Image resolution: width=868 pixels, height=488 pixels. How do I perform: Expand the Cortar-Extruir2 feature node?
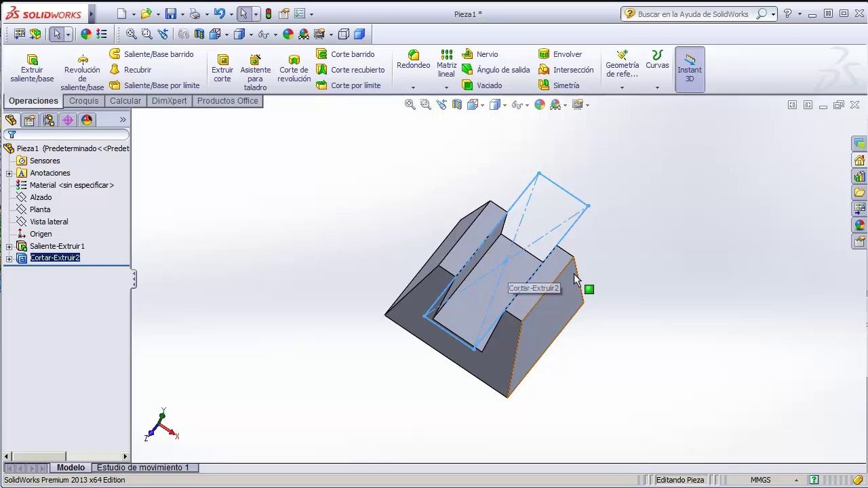9,258
